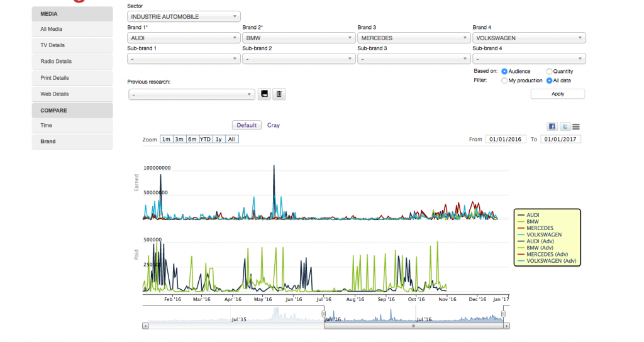Click the navigator scrollbar thumb
This screenshot has height=342, width=644.
[414, 326]
